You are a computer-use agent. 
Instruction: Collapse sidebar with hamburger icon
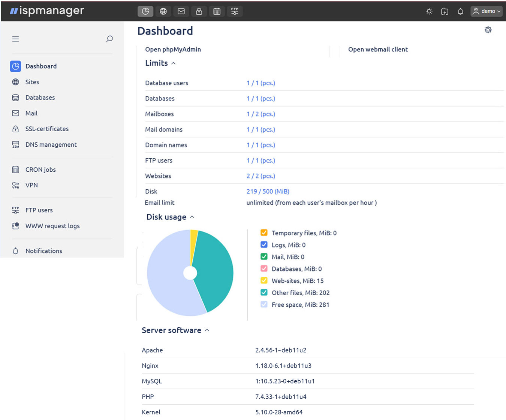coord(15,39)
